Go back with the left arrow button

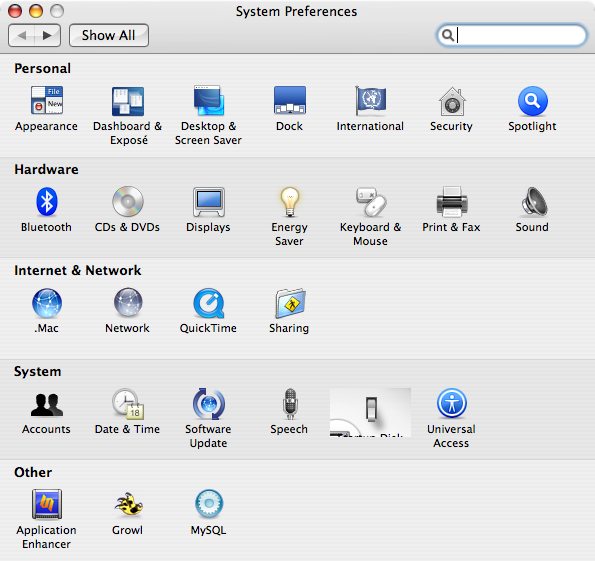[21, 35]
